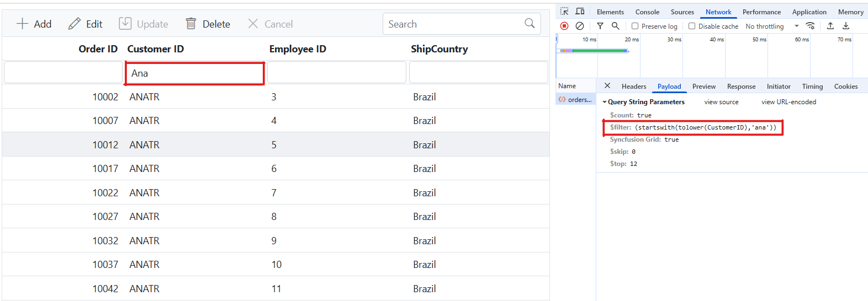Switch to the Console tab
The height and width of the screenshot is (301, 868).
coord(647,12)
